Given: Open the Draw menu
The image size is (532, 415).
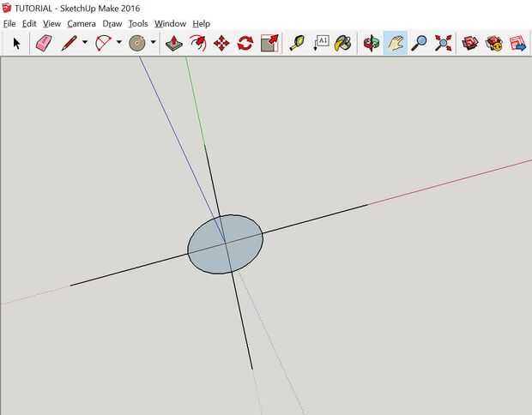Looking at the screenshot, I should pos(112,24).
